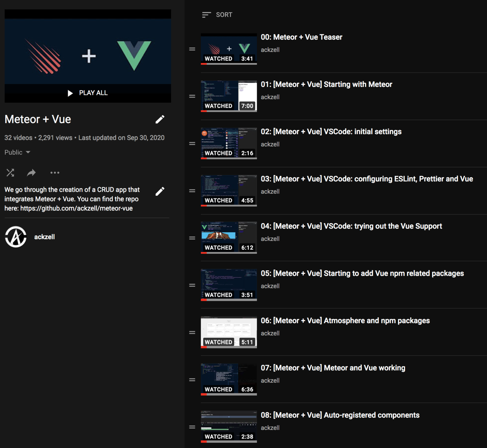
Task: Click drag handle for 05: npm related packages
Action: click(x=192, y=285)
